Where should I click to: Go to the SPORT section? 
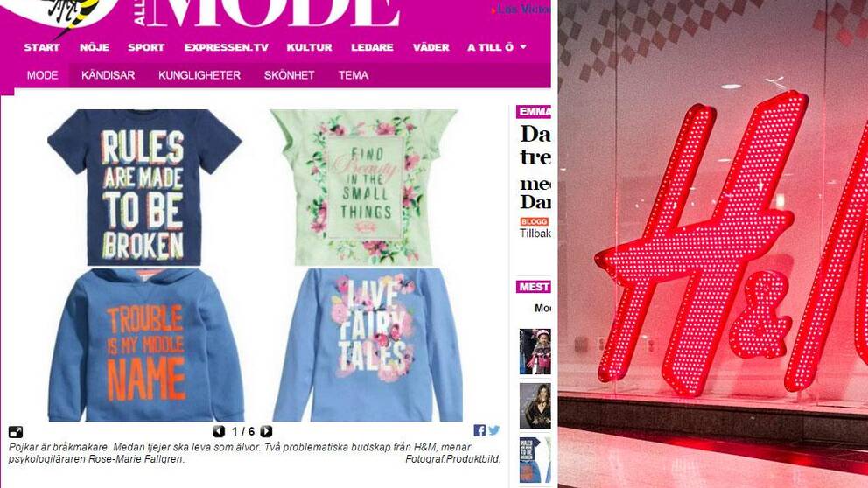click(x=146, y=47)
